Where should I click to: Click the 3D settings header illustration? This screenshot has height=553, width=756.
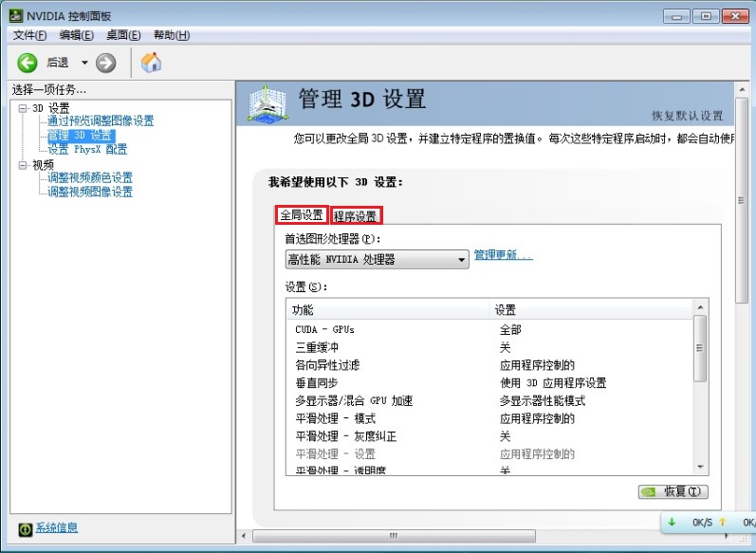[x=267, y=102]
